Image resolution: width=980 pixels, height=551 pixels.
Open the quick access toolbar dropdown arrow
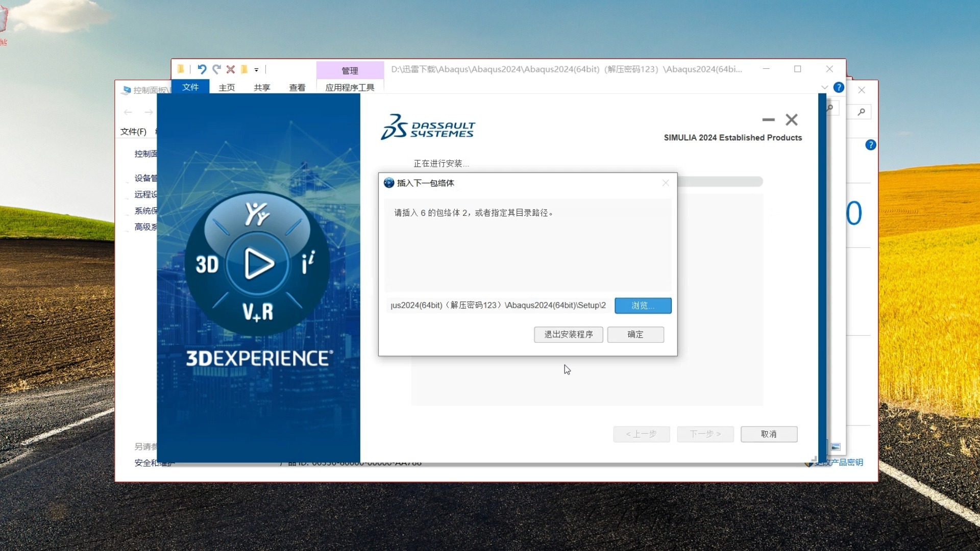point(256,70)
